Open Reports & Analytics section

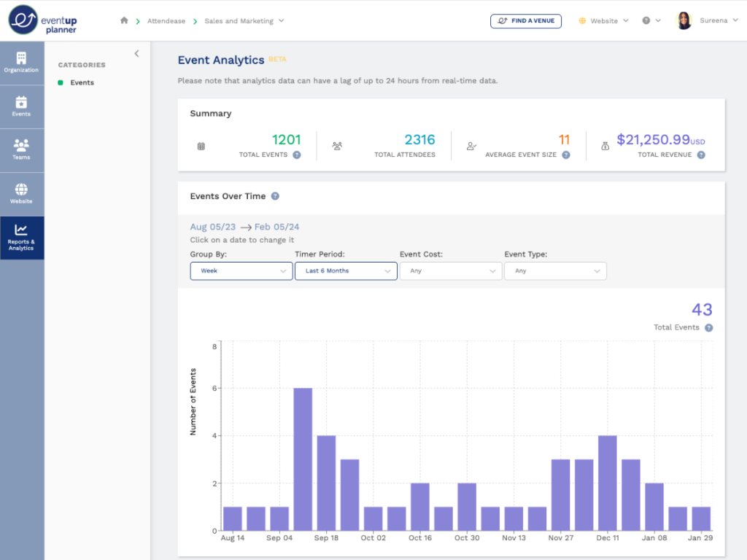coord(21,238)
